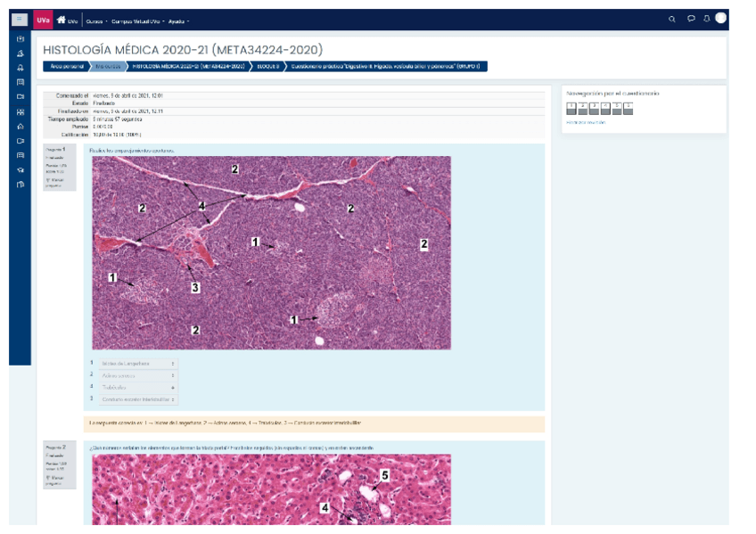Flag question 2 with Marcar pregunta
Viewport: 756px width, 534px height.
pos(54,480)
